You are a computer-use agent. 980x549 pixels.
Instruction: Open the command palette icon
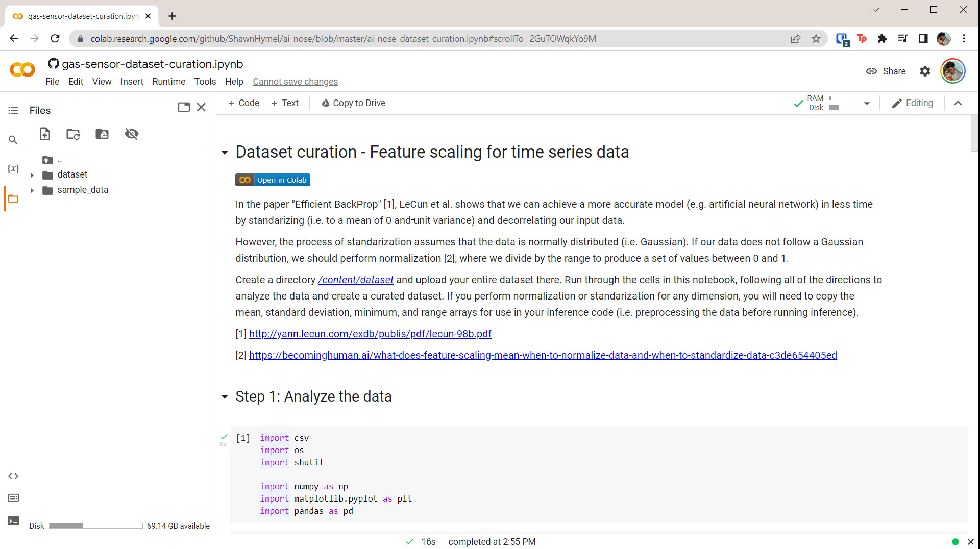(x=13, y=498)
